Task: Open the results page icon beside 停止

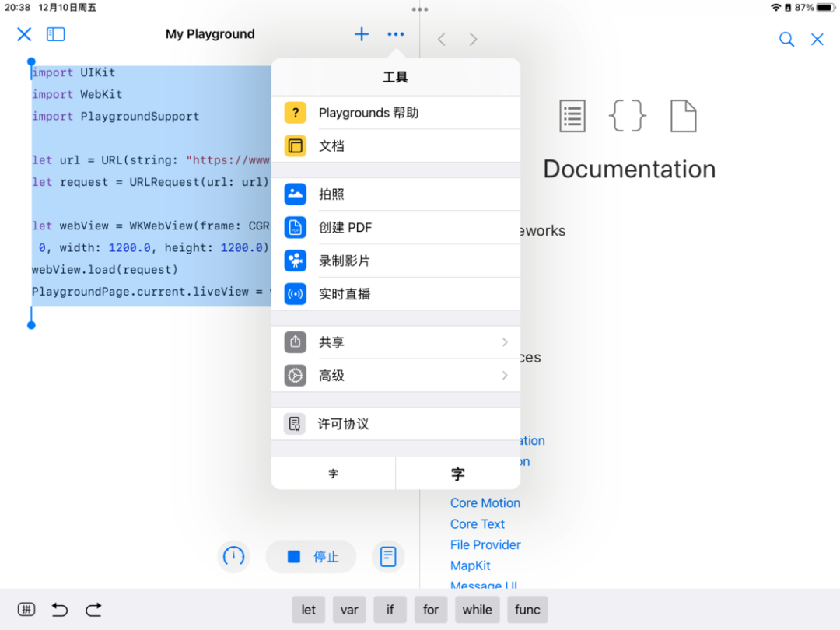Action: 388,557
